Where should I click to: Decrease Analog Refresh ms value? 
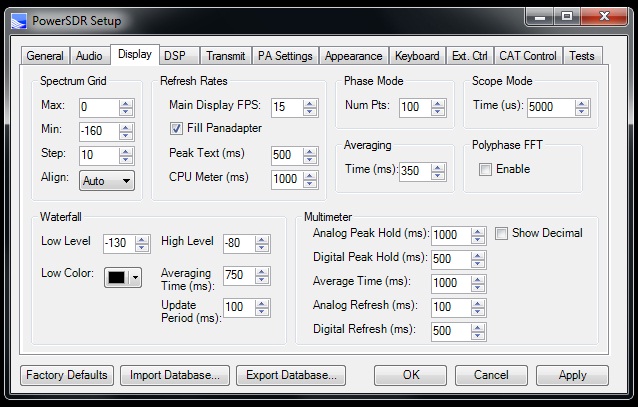pos(478,311)
